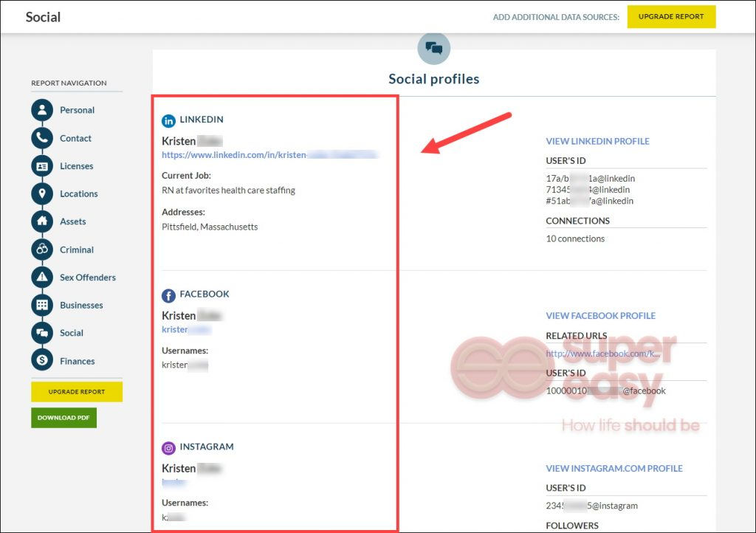The height and width of the screenshot is (533, 756).
Task: Click the INSTAGRAM section label
Action: 207,447
